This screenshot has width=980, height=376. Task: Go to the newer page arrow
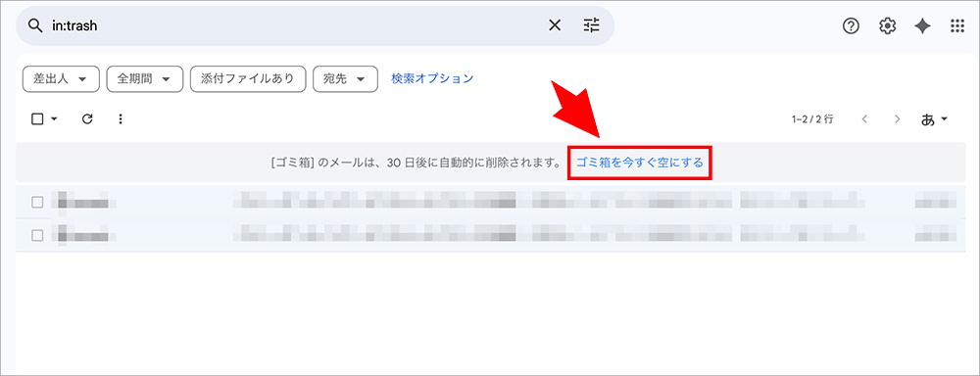(864, 118)
